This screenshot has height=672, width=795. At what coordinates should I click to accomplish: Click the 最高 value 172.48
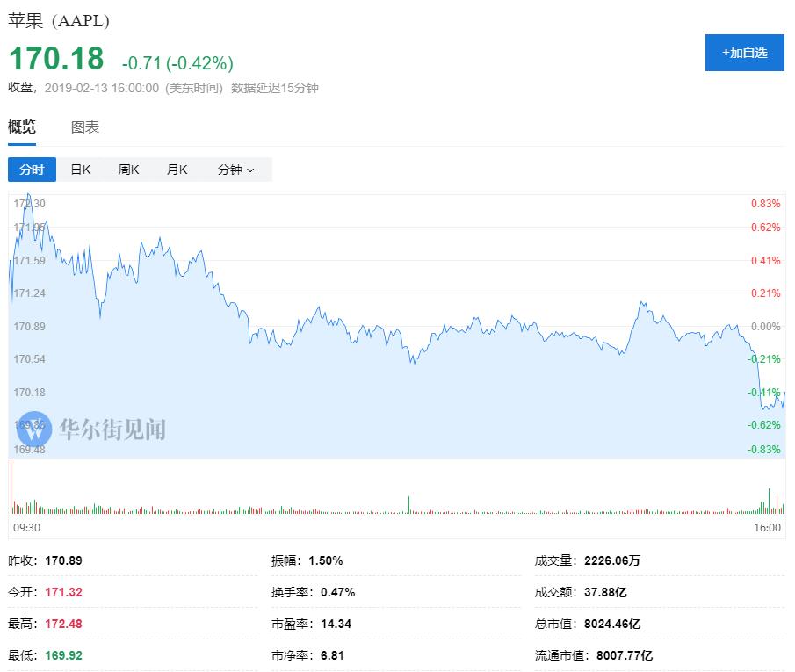point(63,624)
